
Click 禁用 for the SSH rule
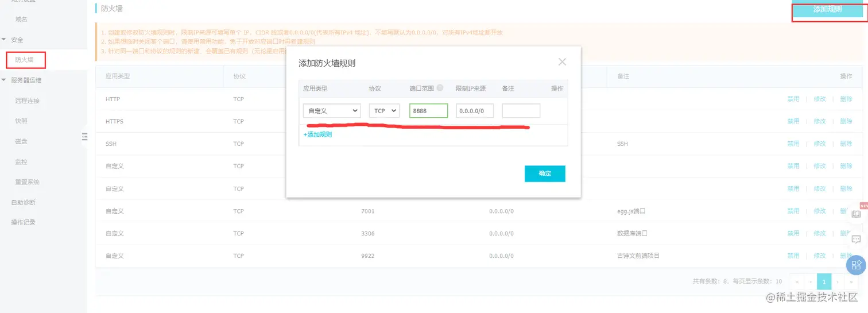coord(793,144)
